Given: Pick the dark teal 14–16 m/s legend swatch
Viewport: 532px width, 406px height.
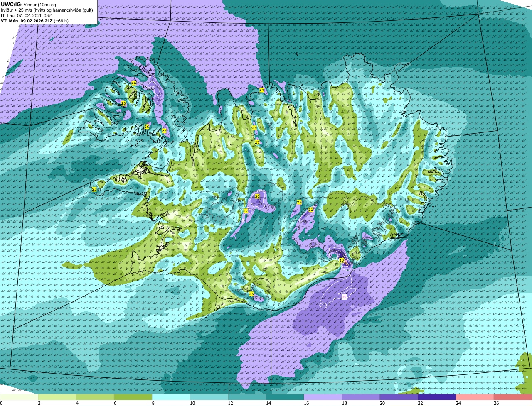Looking at the screenshot, I should click(285, 397).
